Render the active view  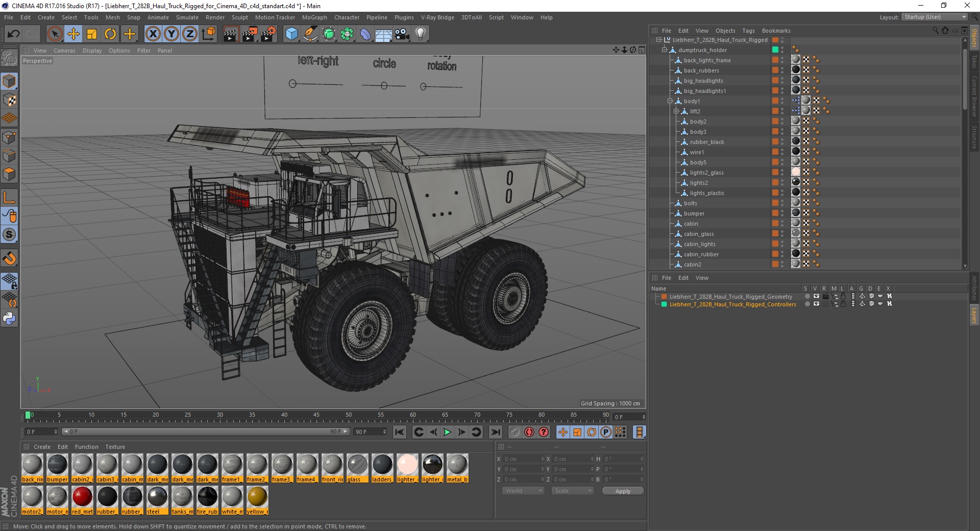[231, 34]
